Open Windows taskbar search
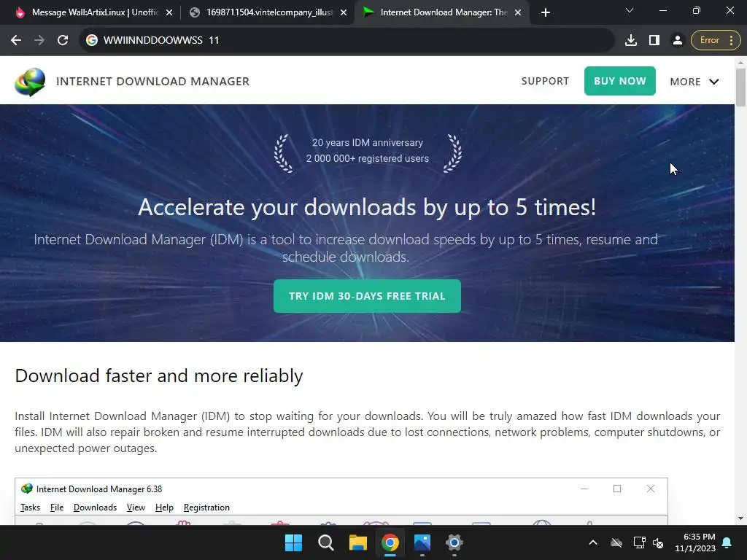Screen dimensions: 747x560 click(x=326, y=542)
